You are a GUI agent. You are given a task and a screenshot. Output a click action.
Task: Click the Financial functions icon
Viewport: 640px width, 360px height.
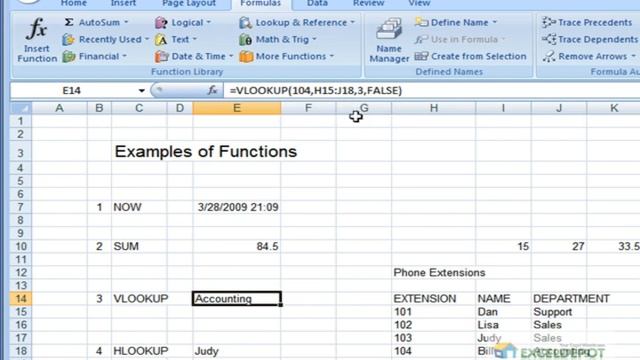point(69,56)
